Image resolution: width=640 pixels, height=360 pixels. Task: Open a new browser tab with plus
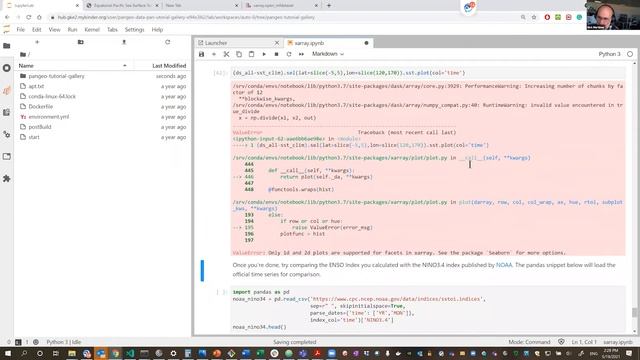coord(329,6)
